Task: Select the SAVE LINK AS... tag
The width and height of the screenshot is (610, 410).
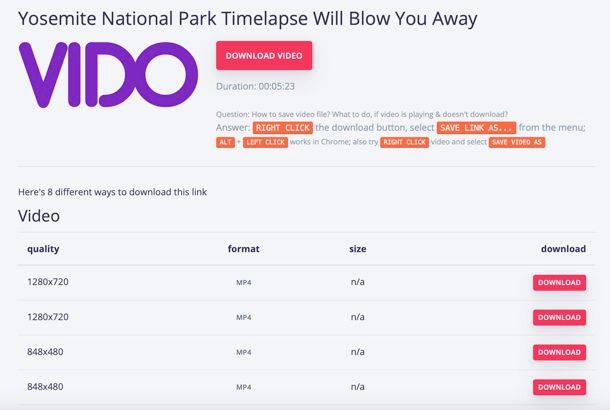Action: [477, 128]
